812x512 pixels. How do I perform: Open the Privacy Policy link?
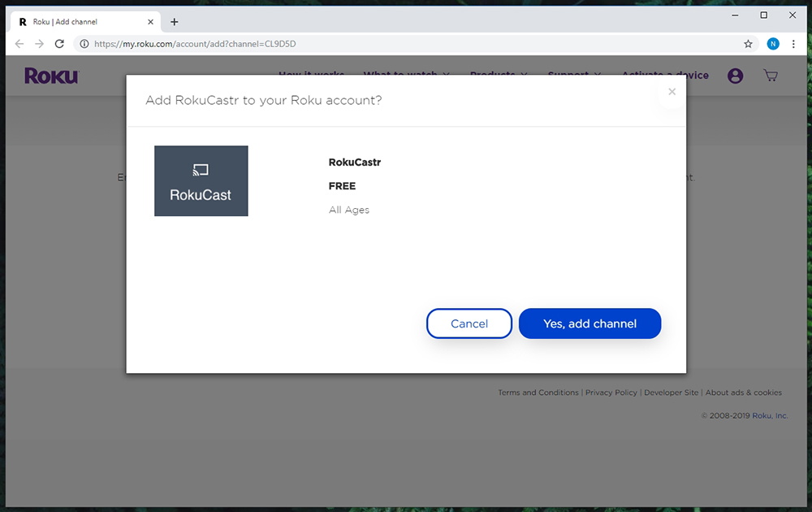click(x=611, y=393)
